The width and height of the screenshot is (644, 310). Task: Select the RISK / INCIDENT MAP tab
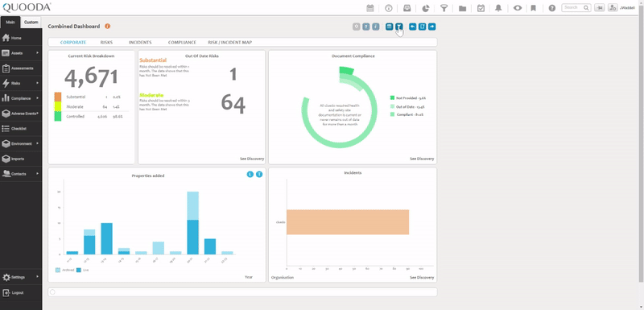coord(230,43)
